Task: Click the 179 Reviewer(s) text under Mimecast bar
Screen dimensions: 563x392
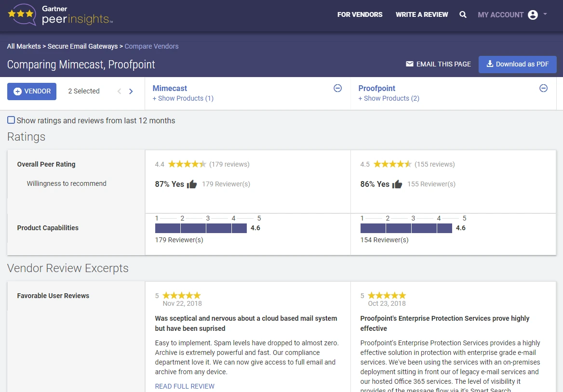Action: [x=179, y=240]
